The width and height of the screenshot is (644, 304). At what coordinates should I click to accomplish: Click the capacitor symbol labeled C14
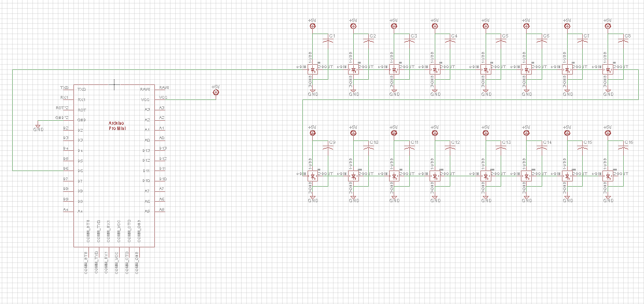coord(542,148)
